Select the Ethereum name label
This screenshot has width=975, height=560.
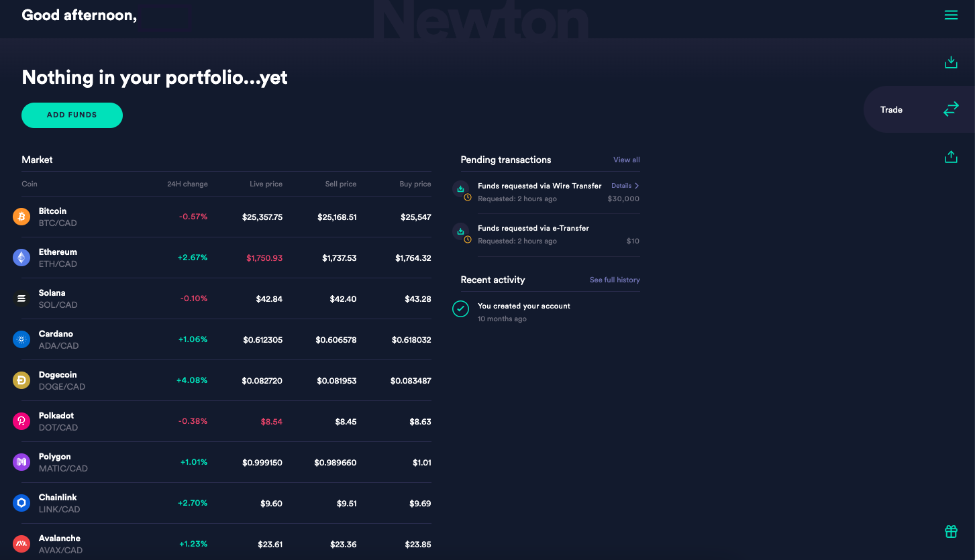[x=58, y=252]
